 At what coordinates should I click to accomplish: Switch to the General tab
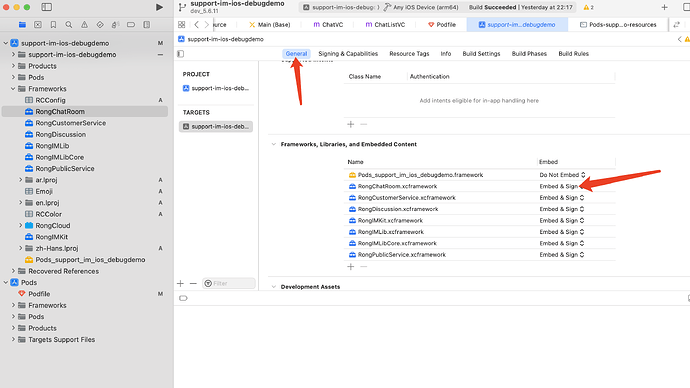pyautogui.click(x=296, y=54)
